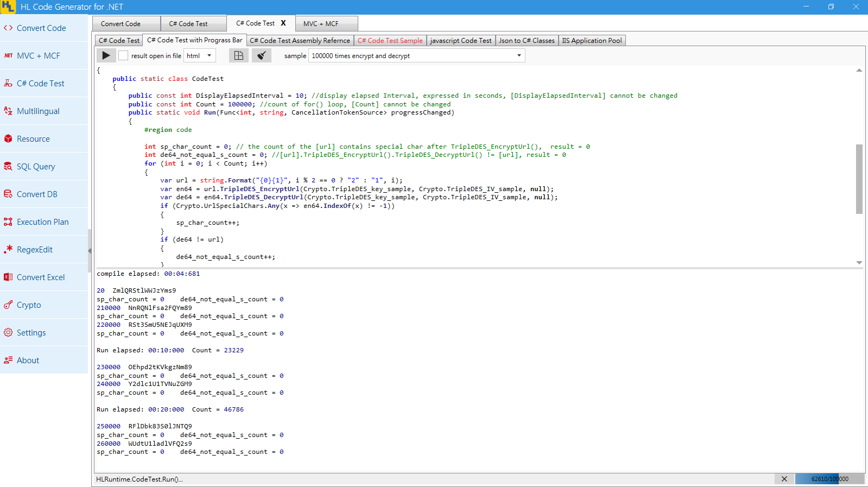The image size is (868, 487).
Task: Click the run progress bar in status bar
Action: [829, 479]
